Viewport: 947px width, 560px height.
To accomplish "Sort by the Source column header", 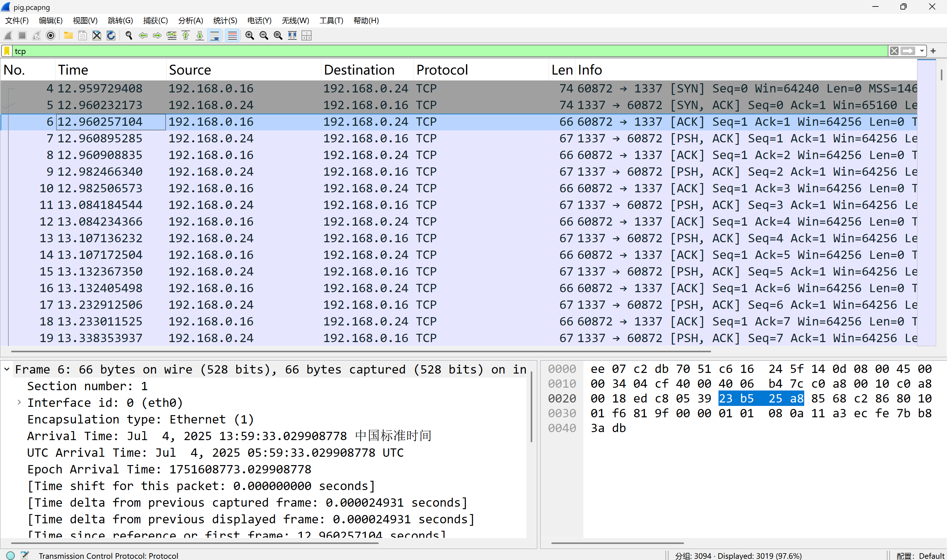I will 243,70.
